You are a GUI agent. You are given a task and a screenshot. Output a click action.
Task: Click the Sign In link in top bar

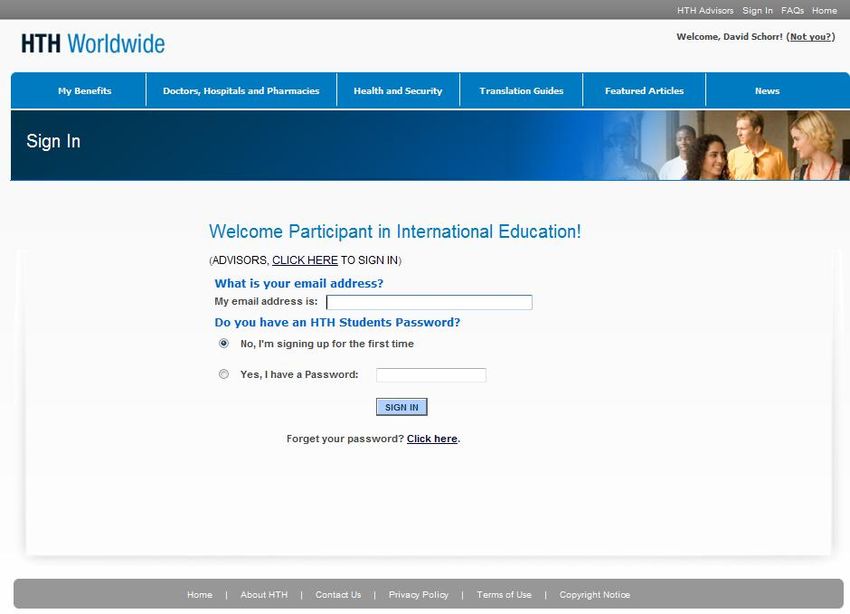(757, 10)
